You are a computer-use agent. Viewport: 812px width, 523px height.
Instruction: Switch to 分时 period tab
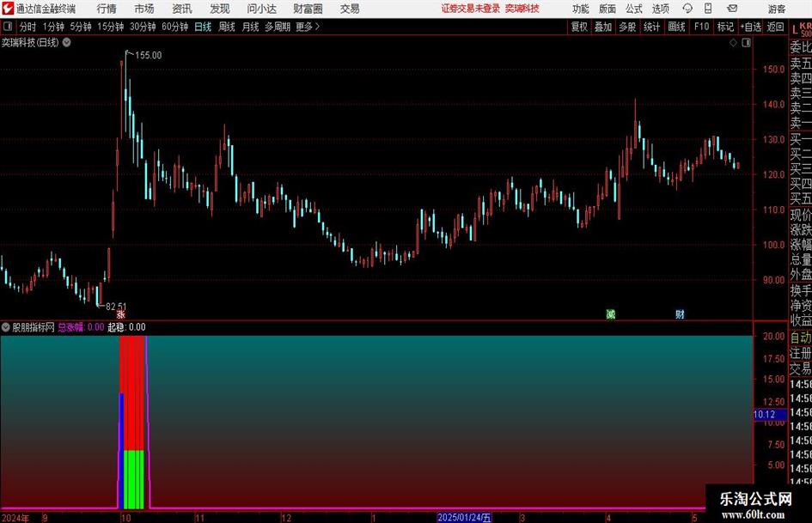click(x=27, y=27)
